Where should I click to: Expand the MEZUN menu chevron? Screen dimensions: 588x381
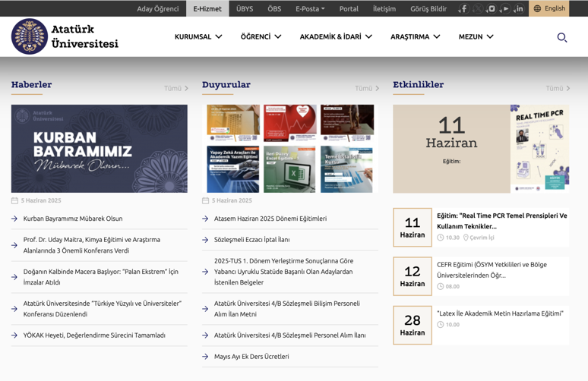point(490,36)
